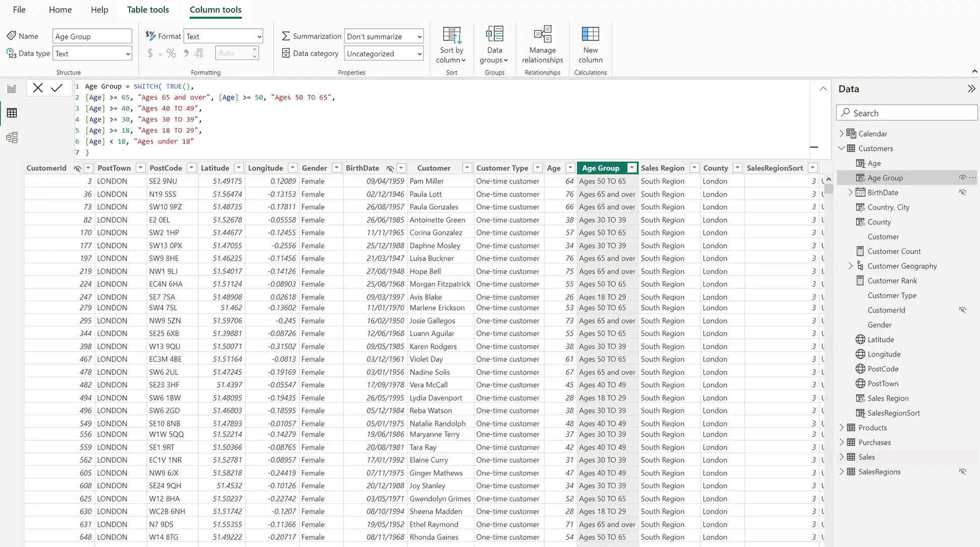The image size is (980, 547).
Task: Commit formula with checkmark icon
Action: coord(57,88)
